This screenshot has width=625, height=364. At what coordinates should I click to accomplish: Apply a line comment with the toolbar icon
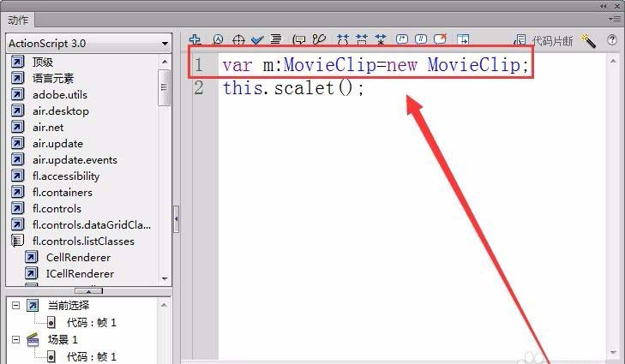point(421,39)
